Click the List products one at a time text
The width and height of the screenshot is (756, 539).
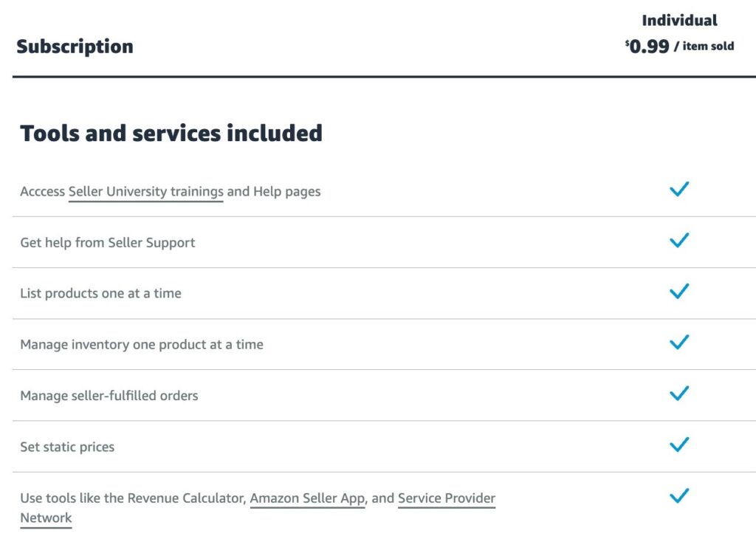pyautogui.click(x=100, y=294)
